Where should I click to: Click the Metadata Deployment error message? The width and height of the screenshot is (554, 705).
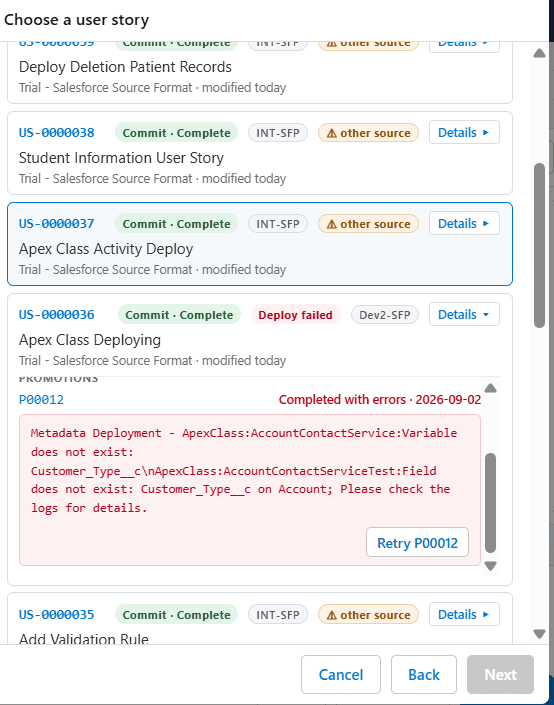tap(244, 470)
